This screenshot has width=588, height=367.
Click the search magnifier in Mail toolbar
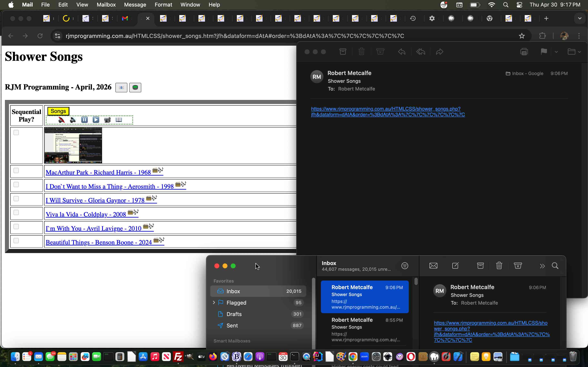555,266
